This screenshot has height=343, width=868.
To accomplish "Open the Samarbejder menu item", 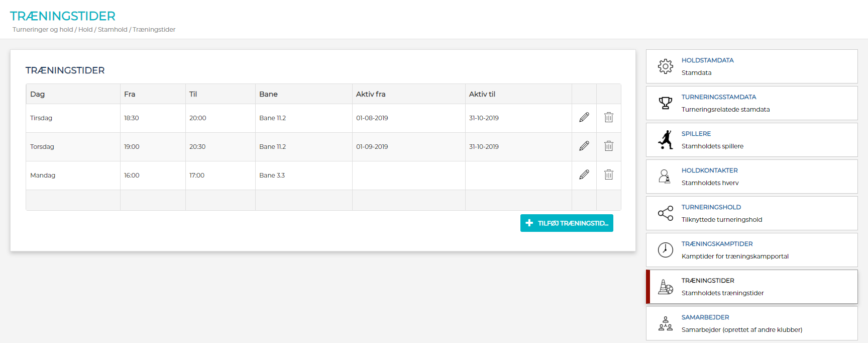I will point(705,317).
